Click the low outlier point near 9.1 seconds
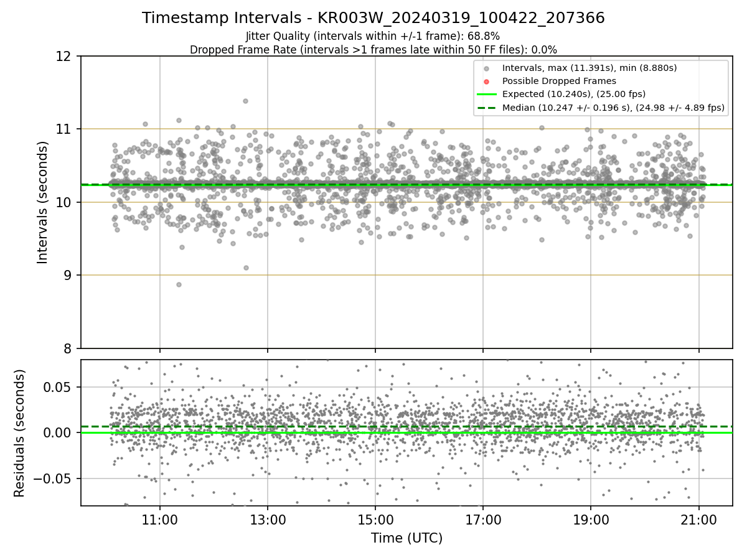 246,268
